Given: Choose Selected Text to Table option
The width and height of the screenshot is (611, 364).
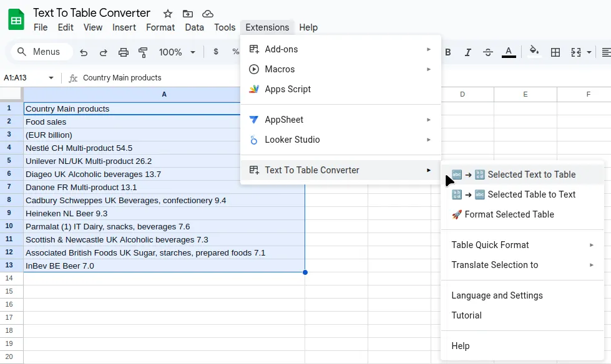Looking at the screenshot, I should click(522, 175).
